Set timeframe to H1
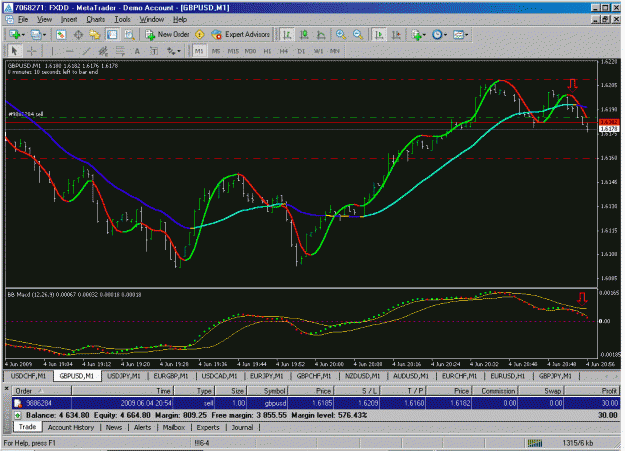625x451 pixels. [x=267, y=51]
